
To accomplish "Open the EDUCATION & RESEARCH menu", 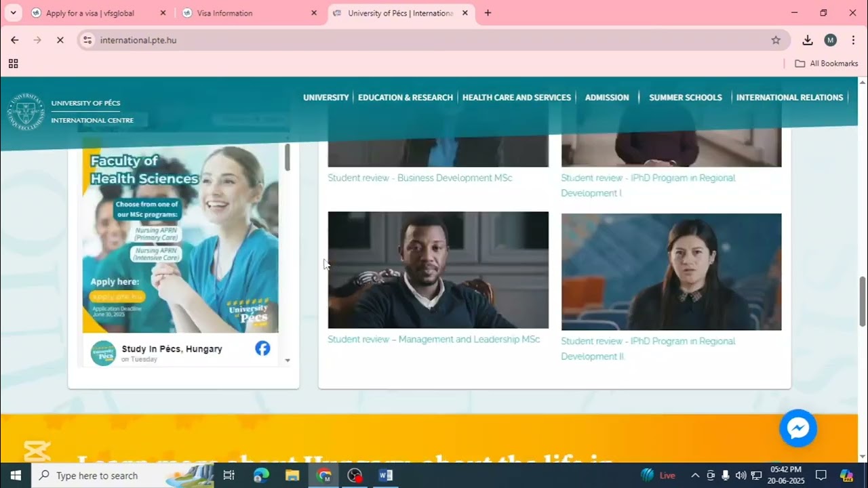I will click(406, 98).
